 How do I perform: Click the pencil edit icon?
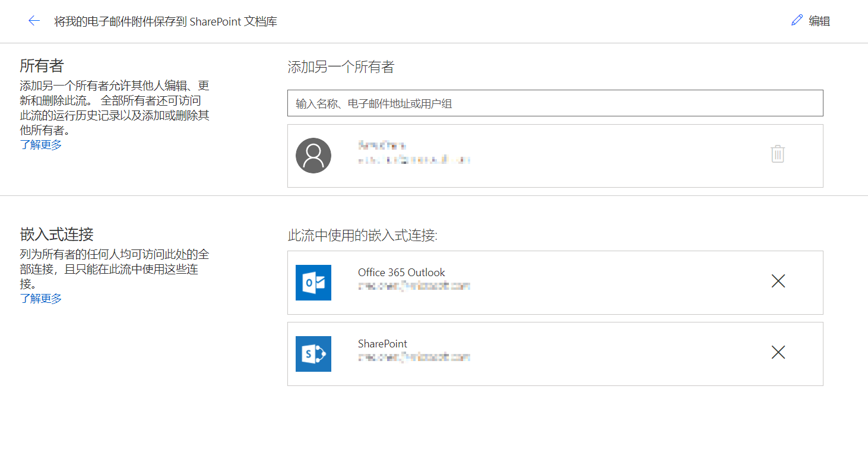[x=797, y=21]
